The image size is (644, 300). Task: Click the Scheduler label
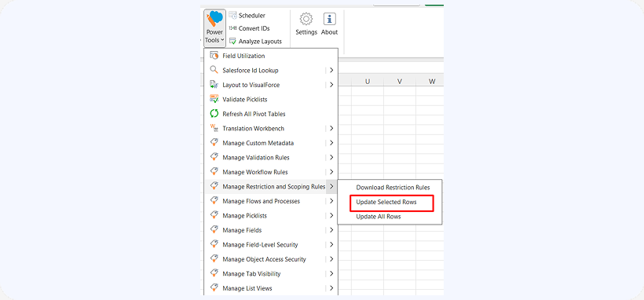[252, 16]
